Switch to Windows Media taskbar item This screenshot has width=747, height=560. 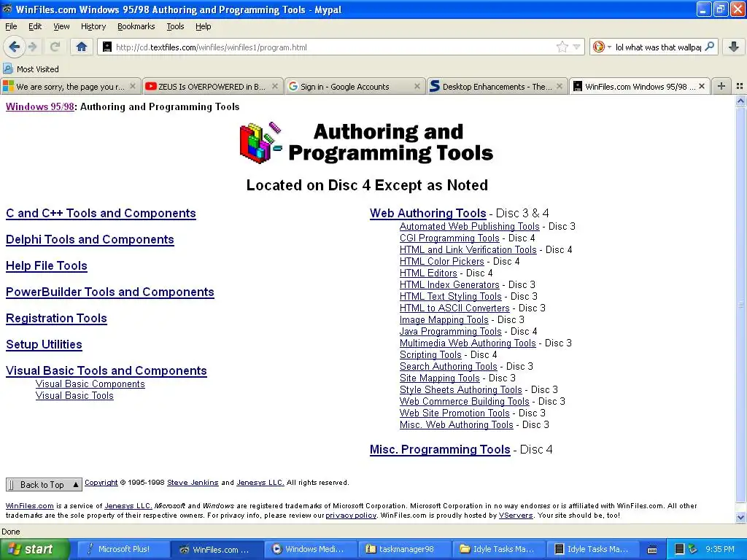point(309,550)
